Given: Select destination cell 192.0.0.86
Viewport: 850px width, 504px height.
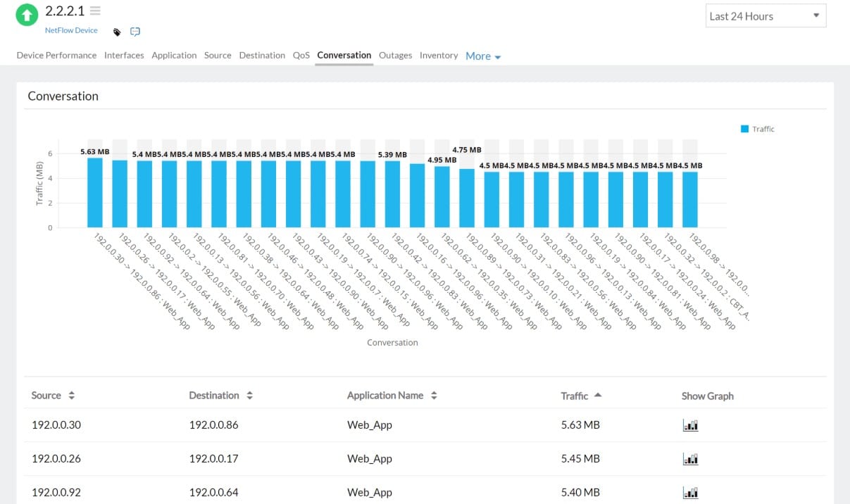Looking at the screenshot, I should point(214,425).
